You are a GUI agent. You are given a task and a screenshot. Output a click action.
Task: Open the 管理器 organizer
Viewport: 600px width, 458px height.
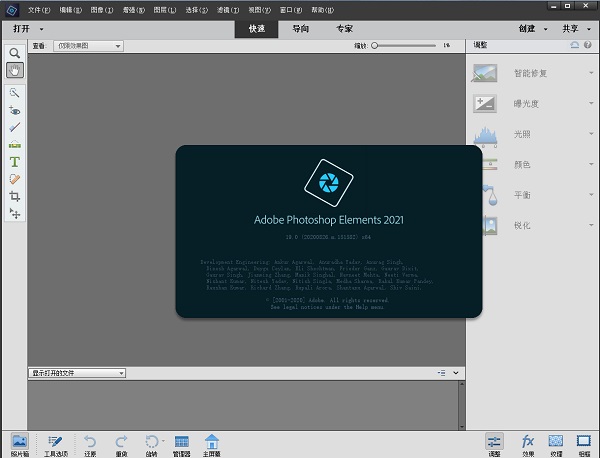pyautogui.click(x=181, y=445)
